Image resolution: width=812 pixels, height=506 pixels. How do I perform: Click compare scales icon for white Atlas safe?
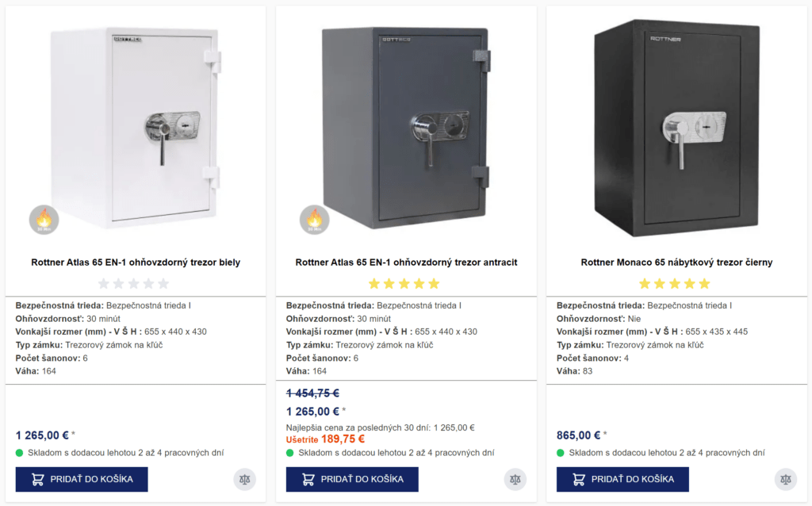245,479
